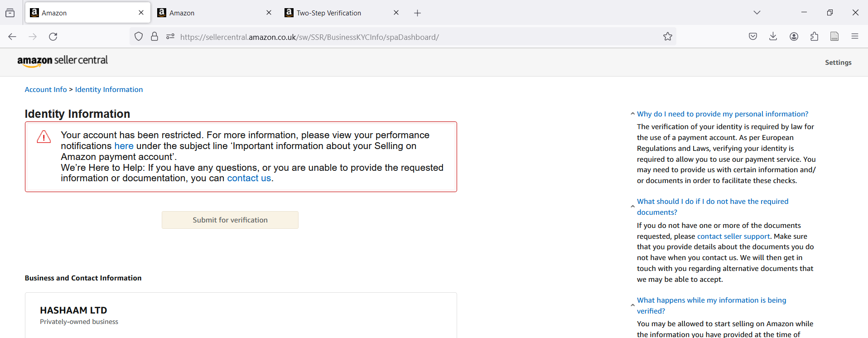Click 'What should I do if I do not have' question
Screen dimensions: 868x338
tap(713, 207)
